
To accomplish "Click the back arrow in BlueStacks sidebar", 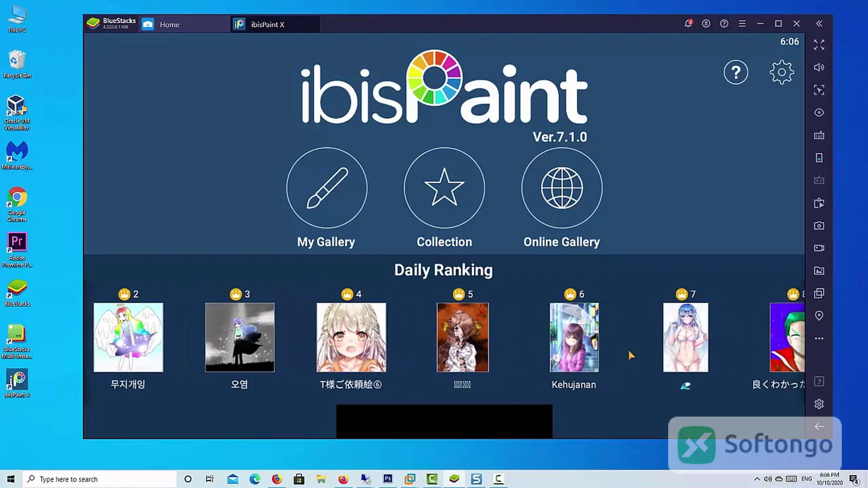I will (x=819, y=427).
